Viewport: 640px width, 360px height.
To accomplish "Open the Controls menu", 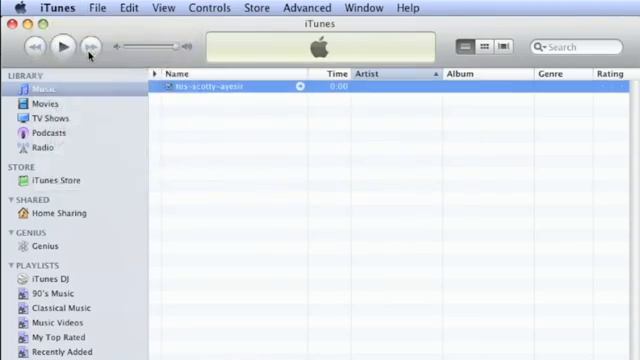I will (209, 8).
